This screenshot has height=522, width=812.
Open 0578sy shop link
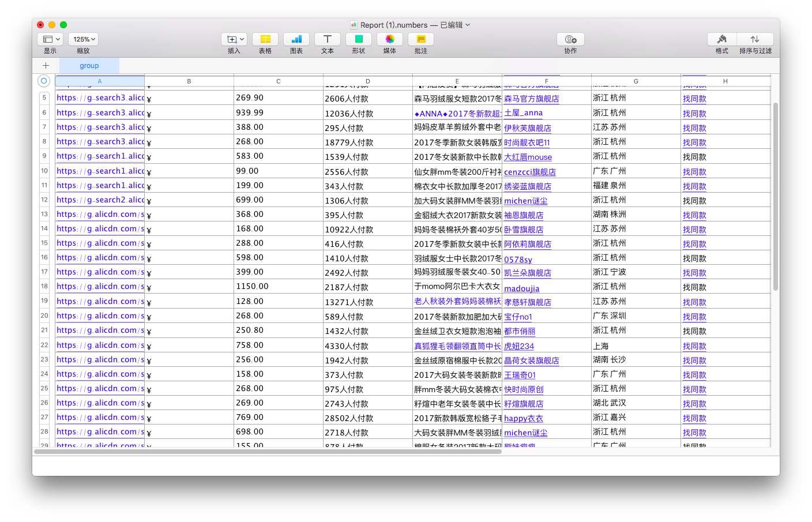click(518, 260)
